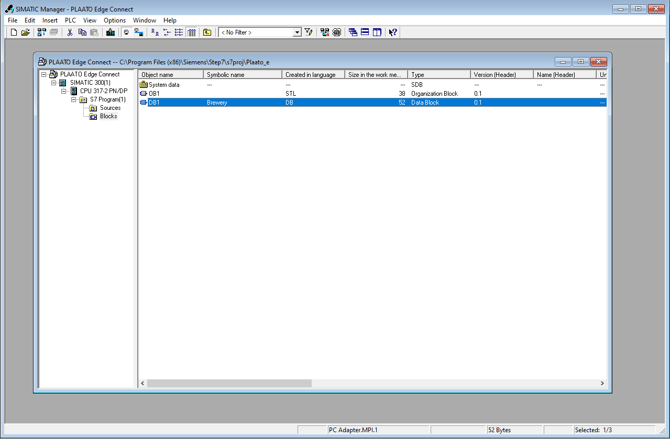Viewport: 670px width, 439px height.
Task: Select Blocks folder in project tree
Action: 108,116
